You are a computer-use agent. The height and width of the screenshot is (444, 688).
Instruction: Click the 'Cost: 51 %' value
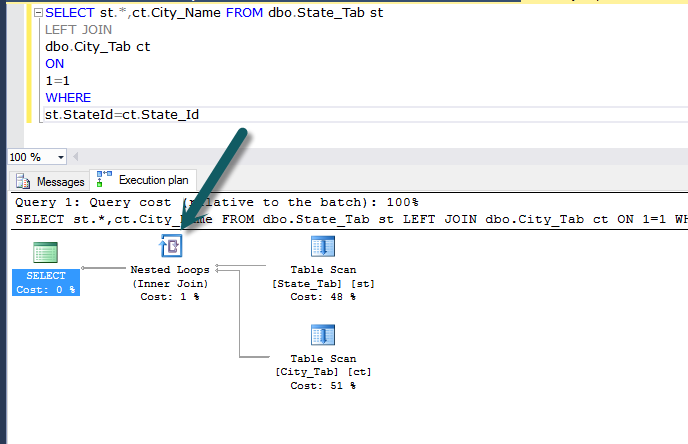(x=323, y=386)
